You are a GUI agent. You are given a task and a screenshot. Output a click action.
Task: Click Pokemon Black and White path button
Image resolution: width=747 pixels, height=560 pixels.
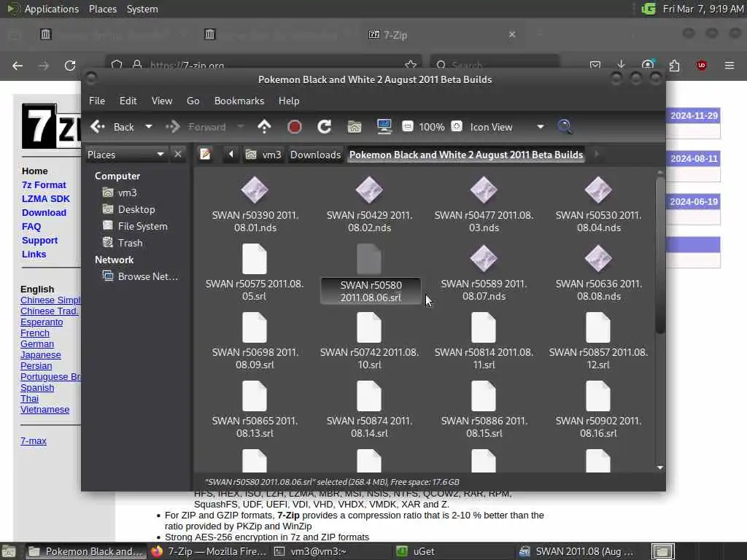click(466, 155)
